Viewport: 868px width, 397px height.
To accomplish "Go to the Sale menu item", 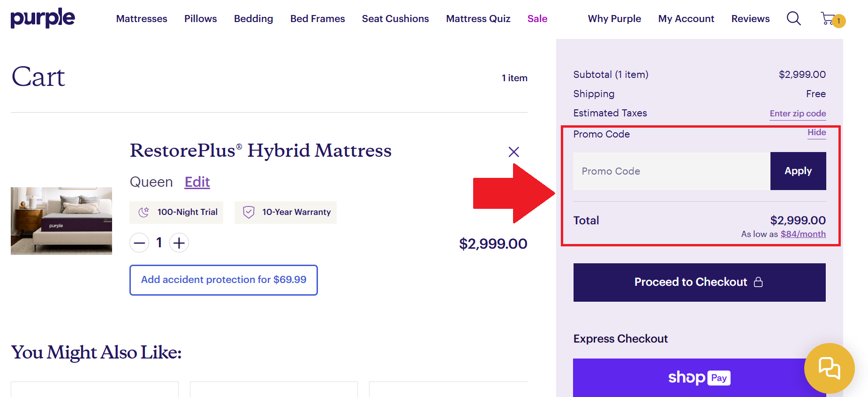I will [x=537, y=19].
